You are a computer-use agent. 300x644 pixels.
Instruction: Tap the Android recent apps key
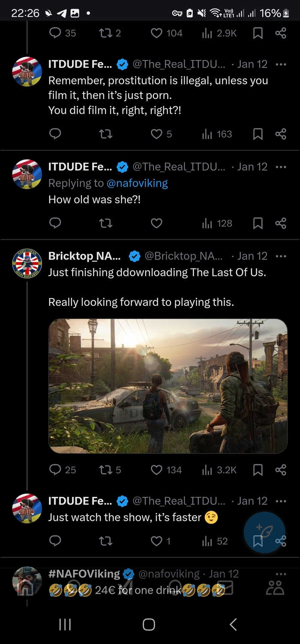64,625
